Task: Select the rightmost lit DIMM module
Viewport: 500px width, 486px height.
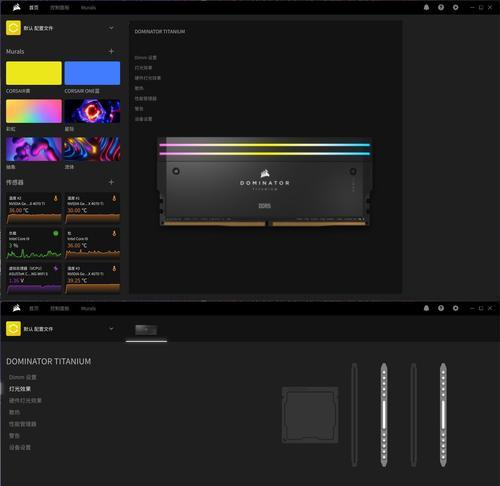Action: [x=443, y=415]
